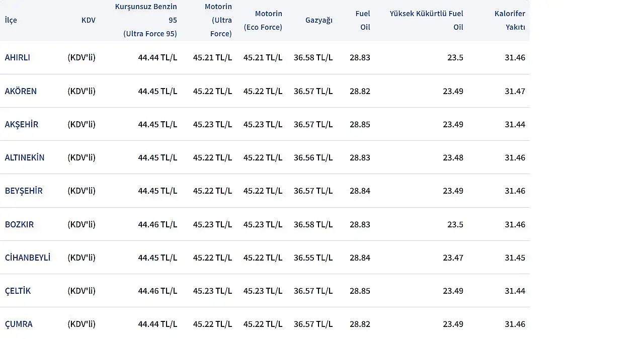This screenshot has width=644, height=339.
Task: Click the AKÖREN district link
Action: coord(21,91)
